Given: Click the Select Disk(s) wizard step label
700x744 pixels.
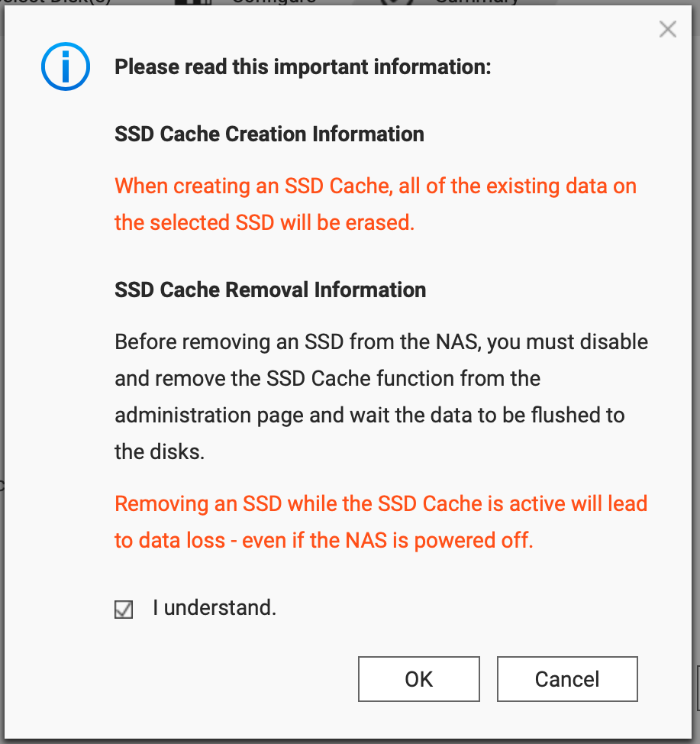Looking at the screenshot, I should (56, 2).
